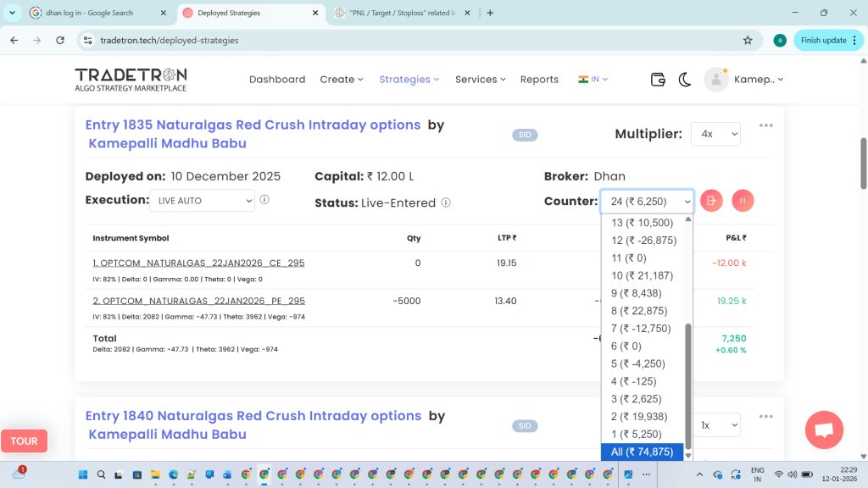Open the chat support bubble

(824, 430)
